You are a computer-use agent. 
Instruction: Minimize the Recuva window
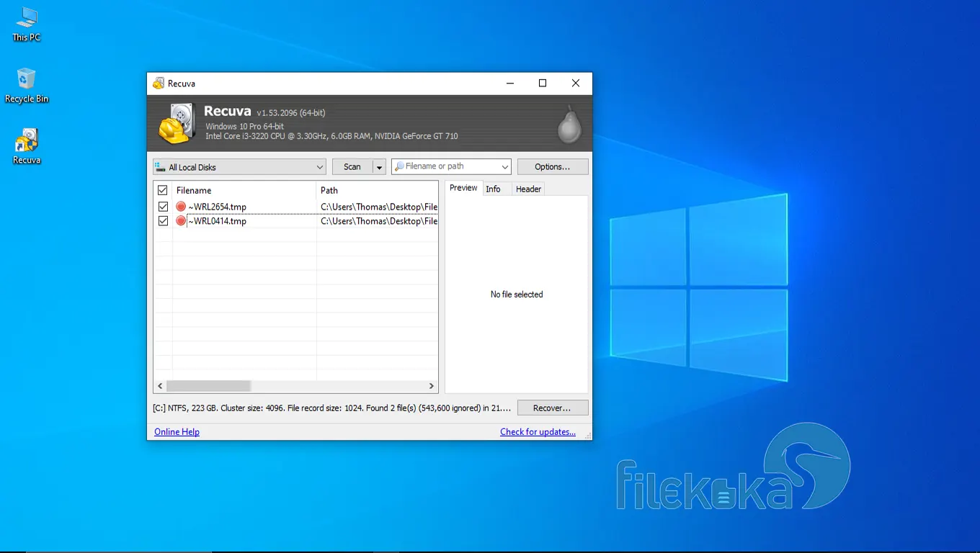(x=510, y=84)
